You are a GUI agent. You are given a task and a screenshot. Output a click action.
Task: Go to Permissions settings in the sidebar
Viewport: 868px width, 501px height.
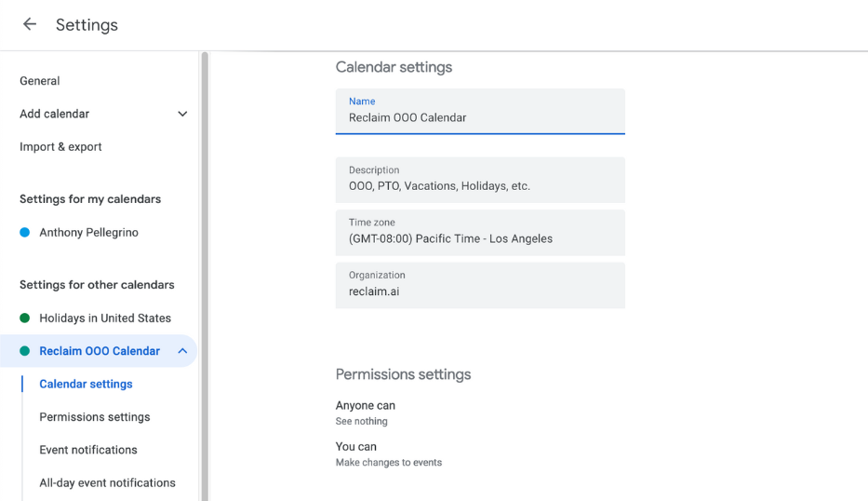pos(94,417)
